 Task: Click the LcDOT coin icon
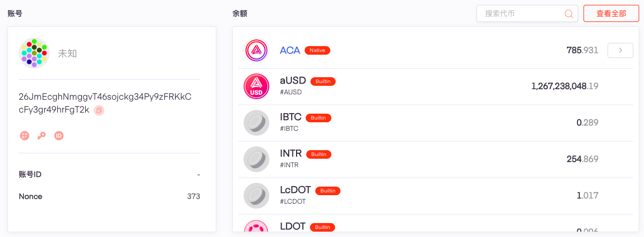256,195
